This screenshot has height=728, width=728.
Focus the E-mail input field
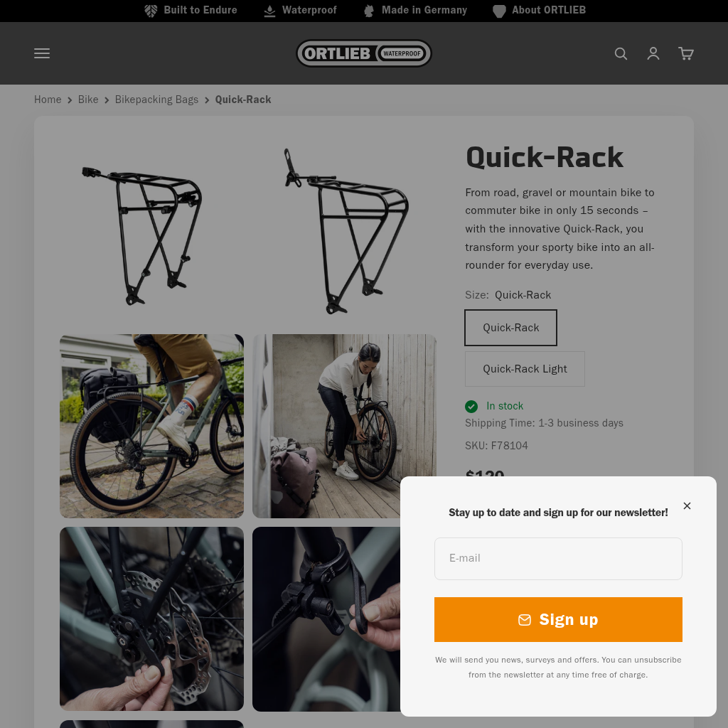coord(558,558)
